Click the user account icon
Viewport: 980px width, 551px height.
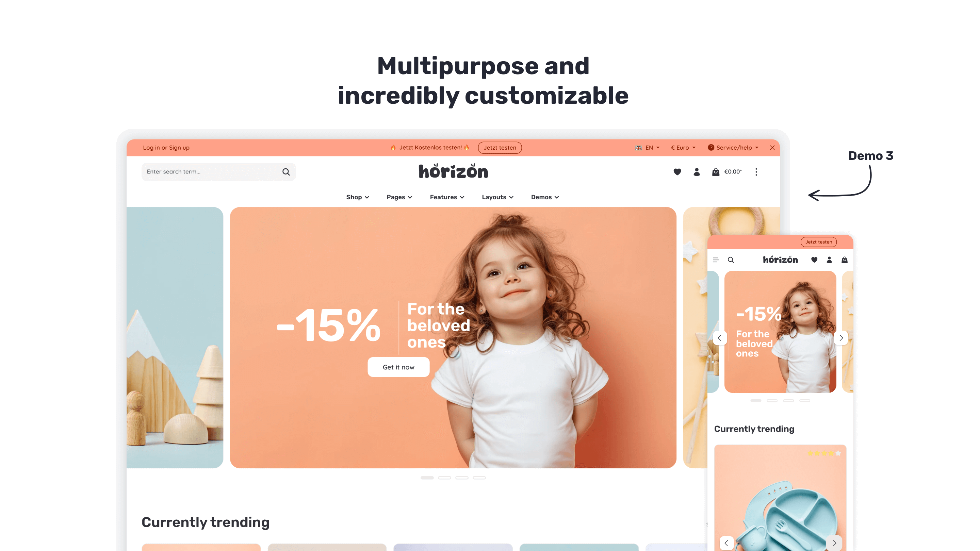pyautogui.click(x=697, y=171)
